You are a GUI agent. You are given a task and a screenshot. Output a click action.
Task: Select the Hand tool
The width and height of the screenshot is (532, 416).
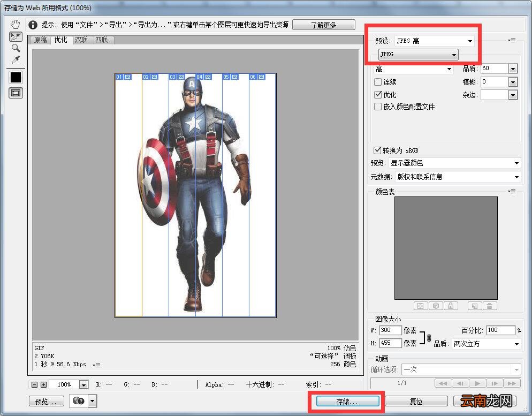pyautogui.click(x=16, y=25)
